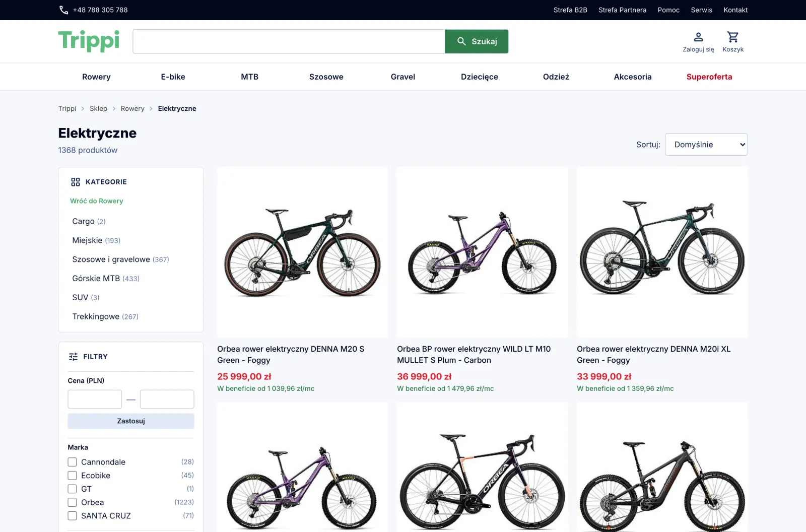Open the Orbea WILD LT M10 thumbnail
The height and width of the screenshot is (532, 806).
click(x=482, y=252)
